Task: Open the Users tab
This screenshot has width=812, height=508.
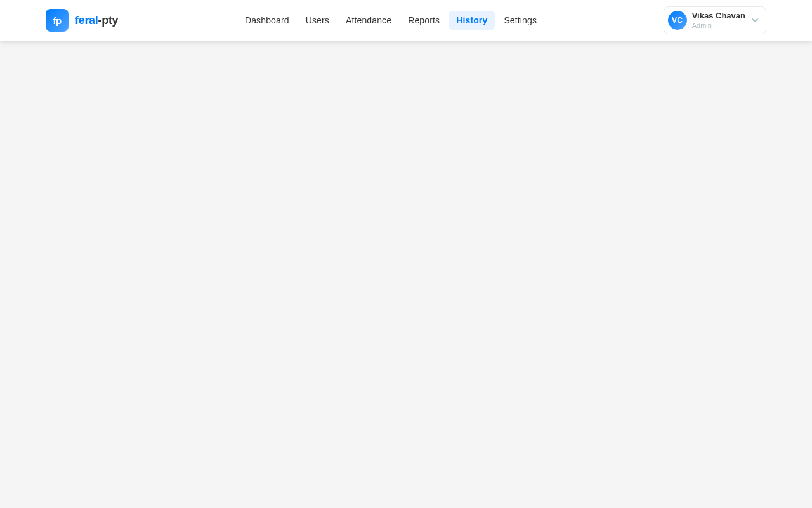Action: [317, 20]
